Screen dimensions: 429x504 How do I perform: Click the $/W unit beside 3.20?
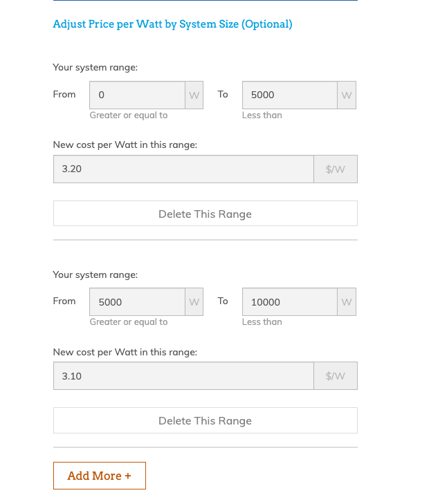335,169
